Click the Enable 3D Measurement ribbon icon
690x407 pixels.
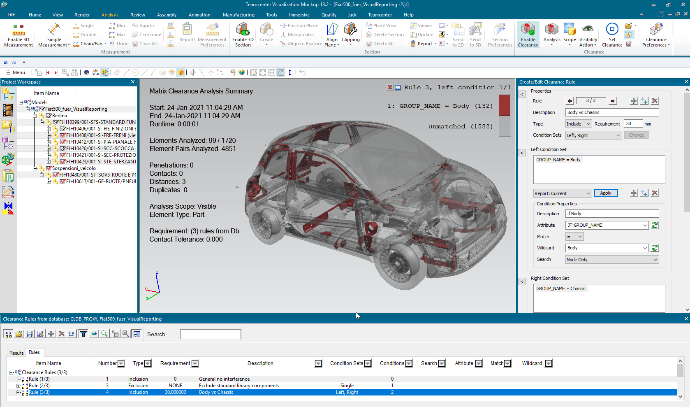pyautogui.click(x=18, y=35)
